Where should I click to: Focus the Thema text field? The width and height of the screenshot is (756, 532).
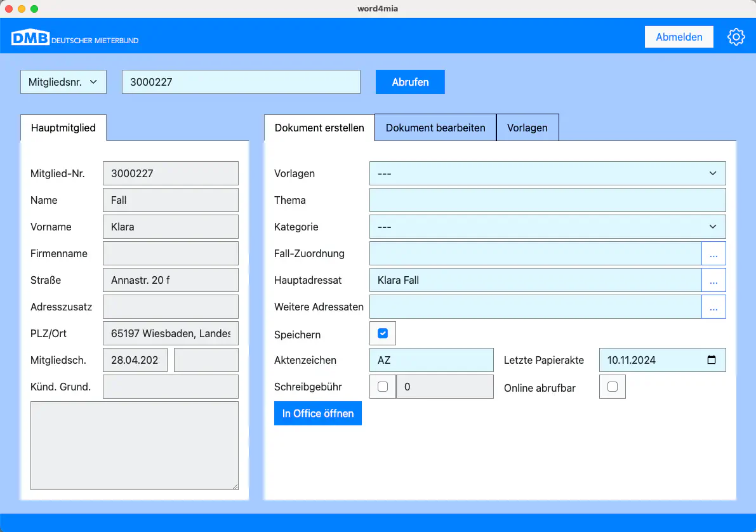pyautogui.click(x=547, y=200)
